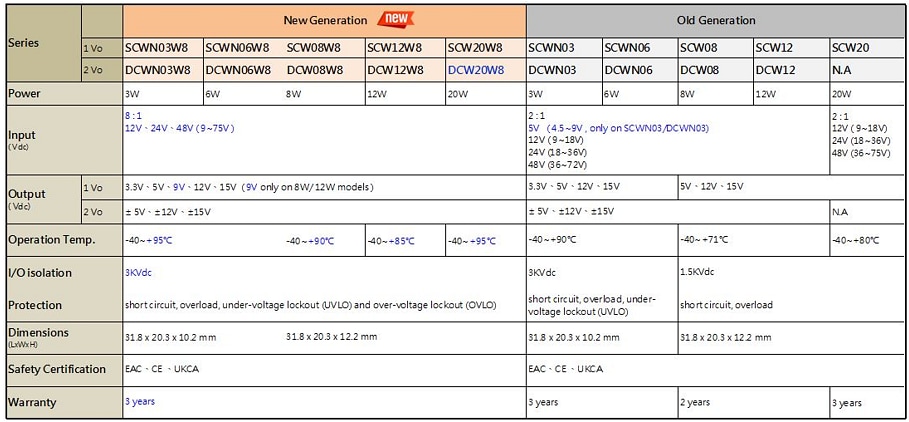Screen dimensions: 909x422
Task: Click the '8 : 1' input ratio text
Action: tap(133, 116)
